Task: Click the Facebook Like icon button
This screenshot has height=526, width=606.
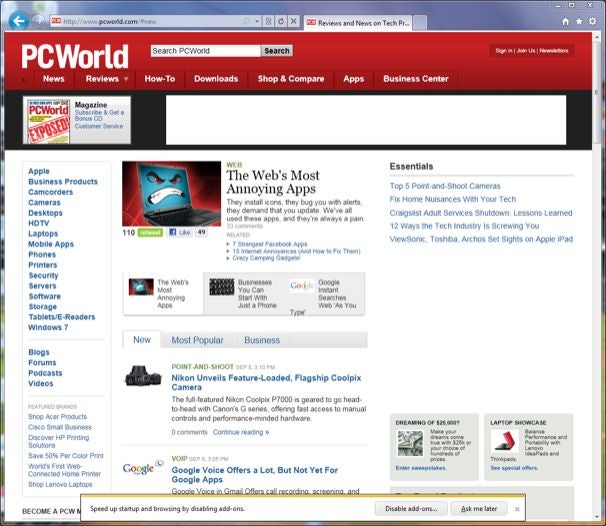Action: (x=180, y=232)
